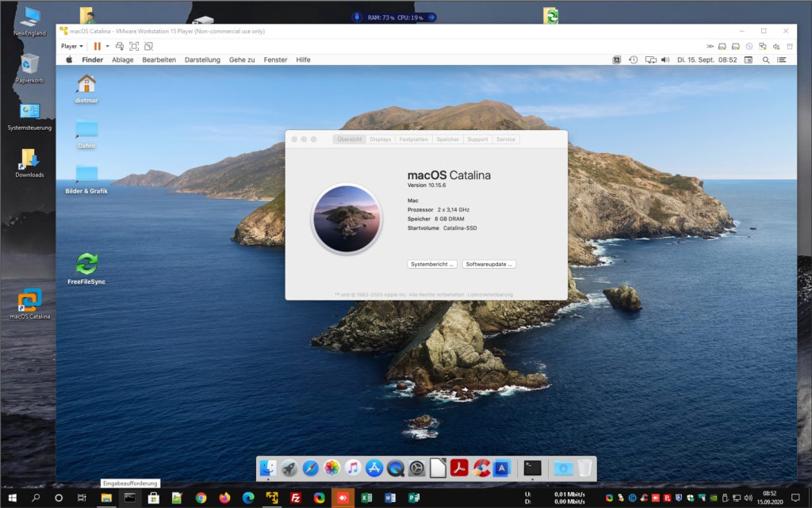Open Terminal from the macOS dock
This screenshot has width=812, height=508.
coord(532,468)
